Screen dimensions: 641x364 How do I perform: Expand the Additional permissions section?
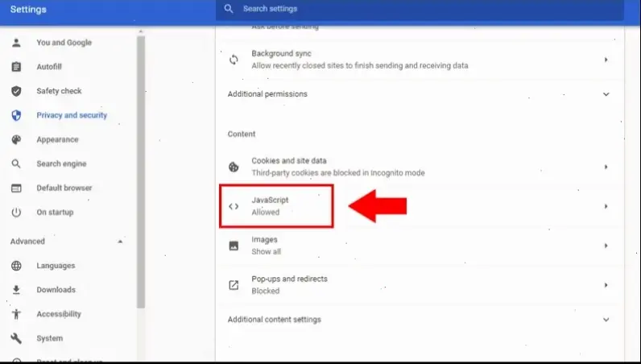pos(606,94)
